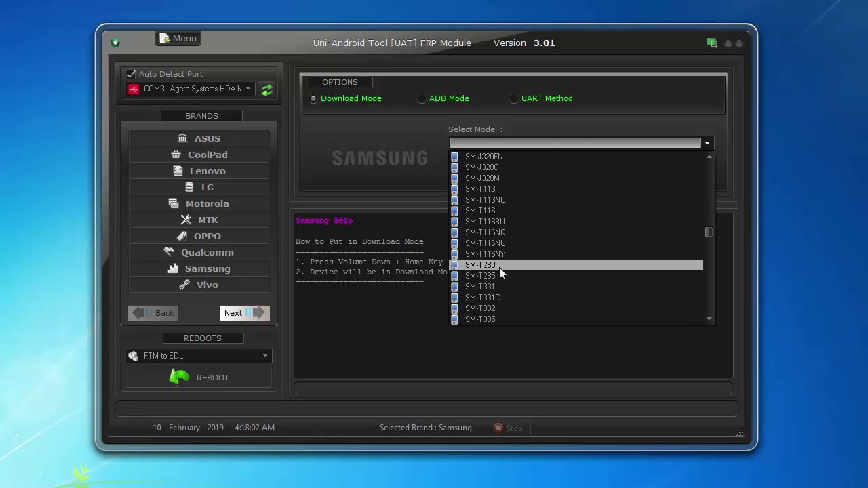Viewport: 868px width, 488px height.
Task: Choose SM-T113NU from the model list
Action: [x=576, y=200]
